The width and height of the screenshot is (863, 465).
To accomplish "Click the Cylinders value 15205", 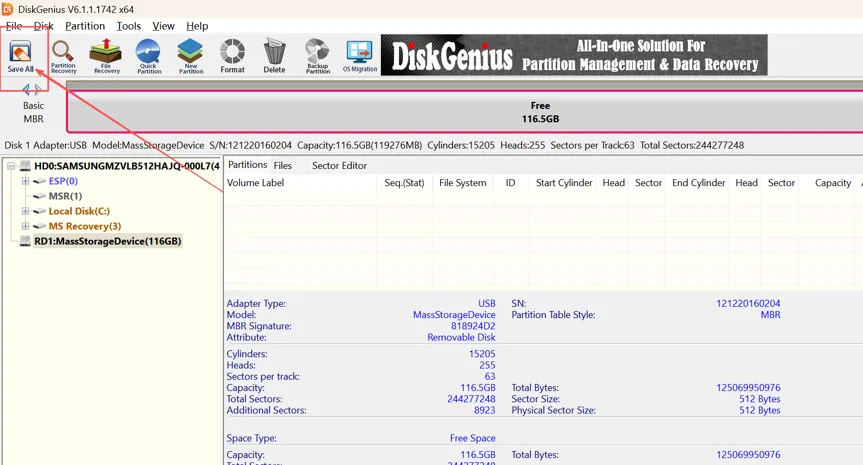I will (x=482, y=354).
